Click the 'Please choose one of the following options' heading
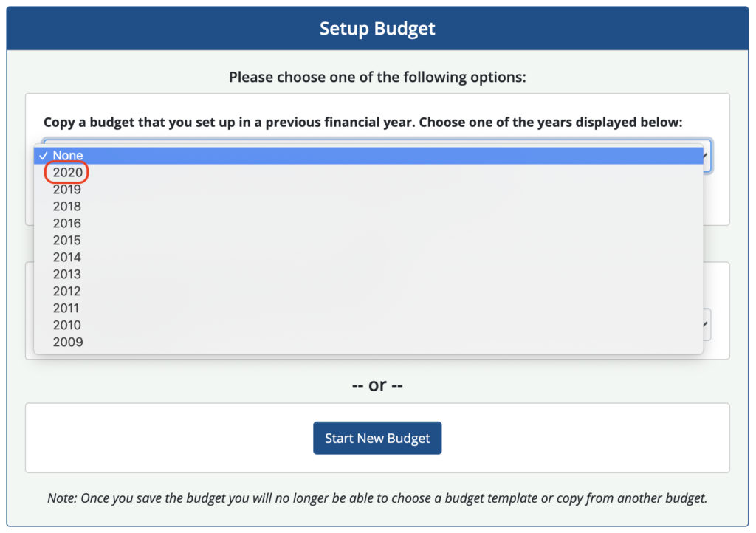 (377, 77)
